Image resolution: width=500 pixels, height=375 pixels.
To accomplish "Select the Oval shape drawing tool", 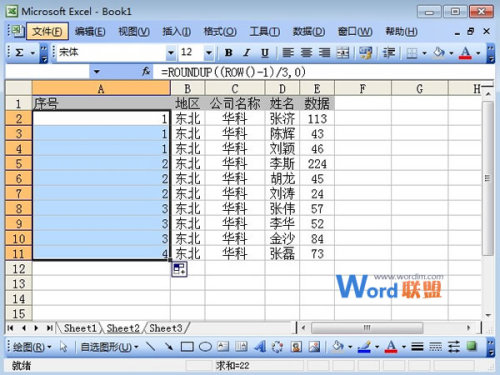I will click(x=205, y=347).
